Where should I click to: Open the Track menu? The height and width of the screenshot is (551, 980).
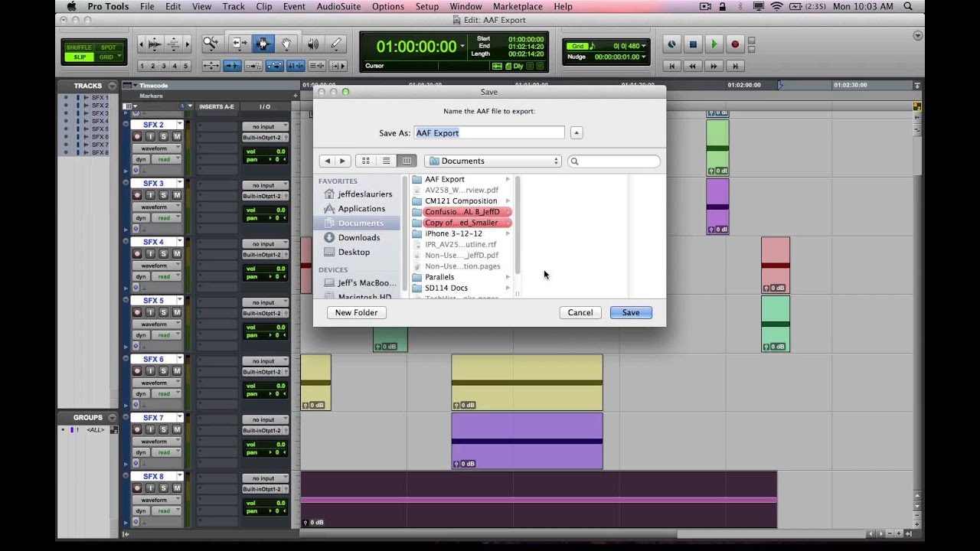coord(234,6)
